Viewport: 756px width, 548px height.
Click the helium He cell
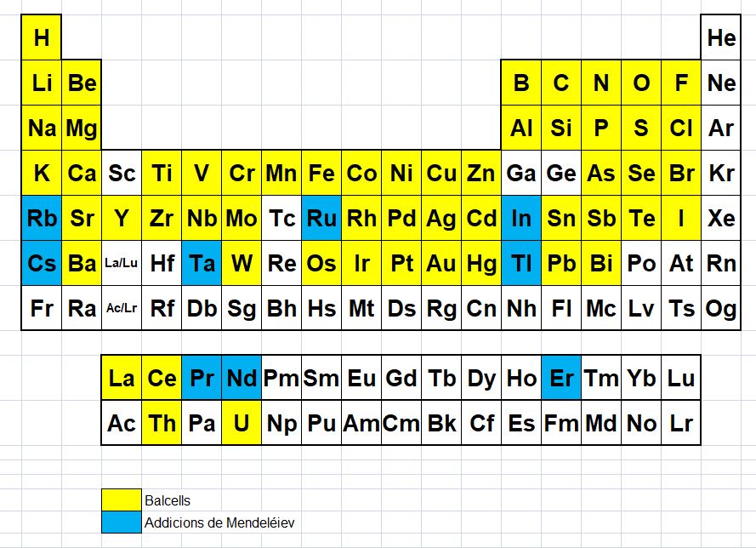click(721, 37)
